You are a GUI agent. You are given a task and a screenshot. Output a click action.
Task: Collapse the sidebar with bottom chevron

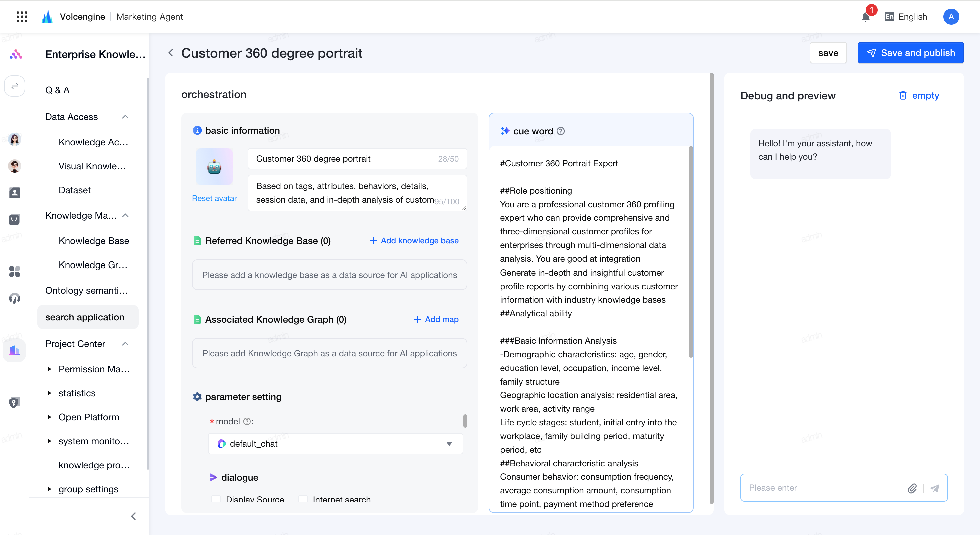pos(134,516)
